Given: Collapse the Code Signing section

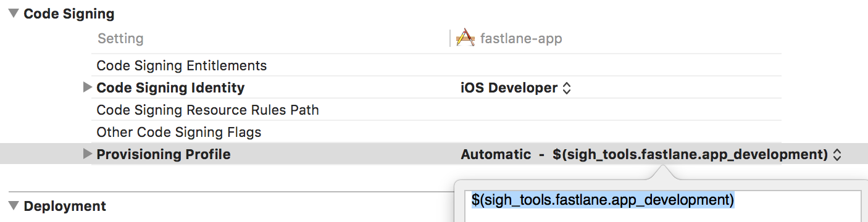Looking at the screenshot, I should point(14,13).
